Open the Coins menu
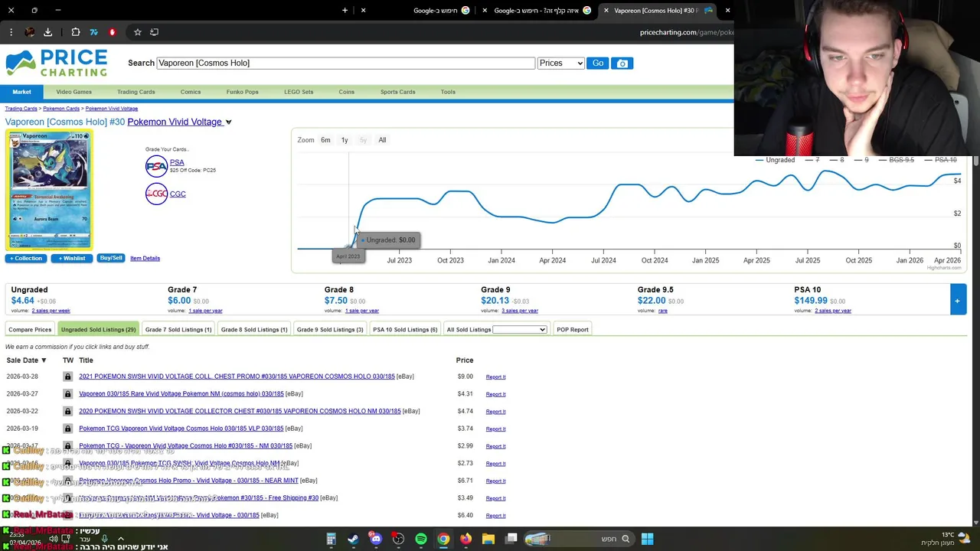The height and width of the screenshot is (551, 980). (346, 92)
